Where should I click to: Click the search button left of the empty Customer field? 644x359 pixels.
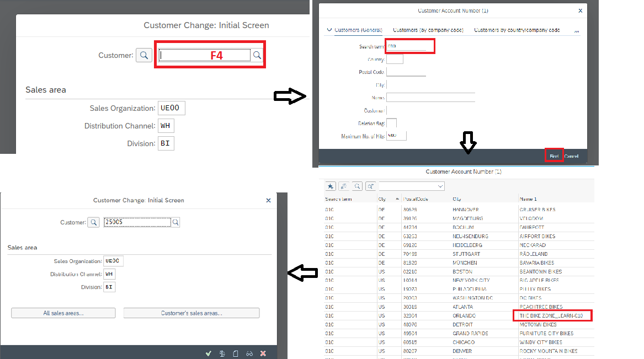point(144,55)
